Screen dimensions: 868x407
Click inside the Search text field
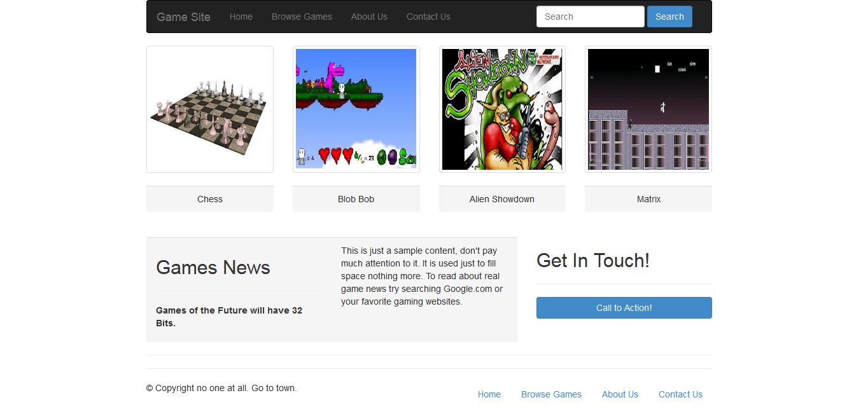(x=589, y=17)
